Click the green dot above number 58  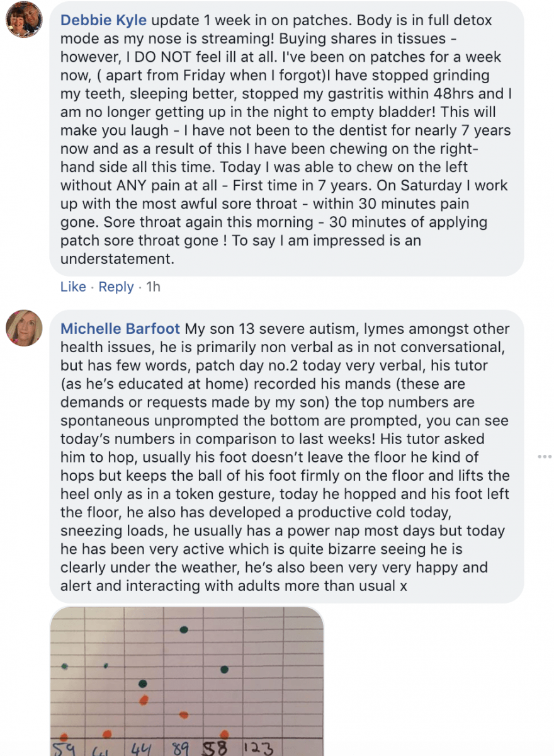click(x=224, y=669)
